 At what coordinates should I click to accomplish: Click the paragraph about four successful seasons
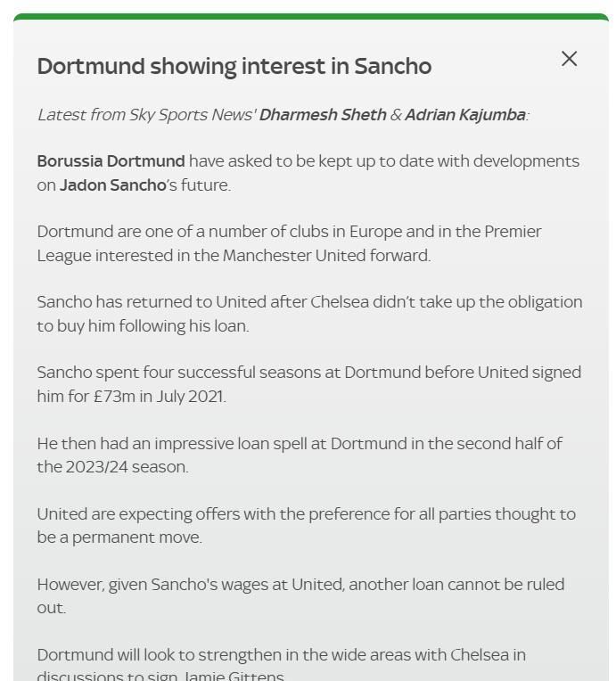click(x=309, y=384)
